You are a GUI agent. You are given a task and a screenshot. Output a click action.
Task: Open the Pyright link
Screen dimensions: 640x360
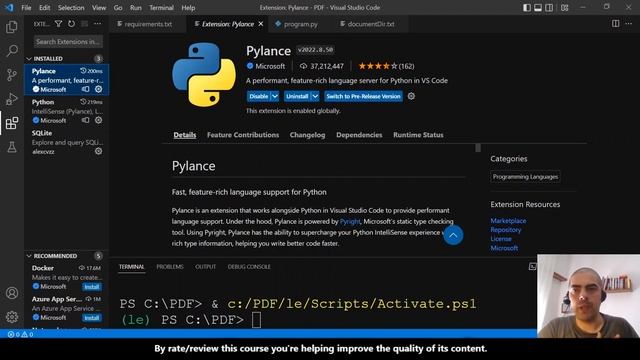click(x=350, y=222)
